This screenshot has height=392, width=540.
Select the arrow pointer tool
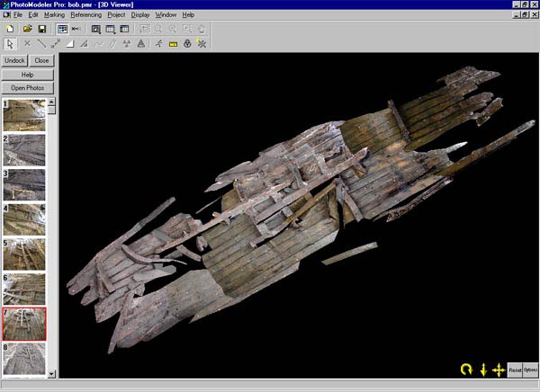point(10,44)
